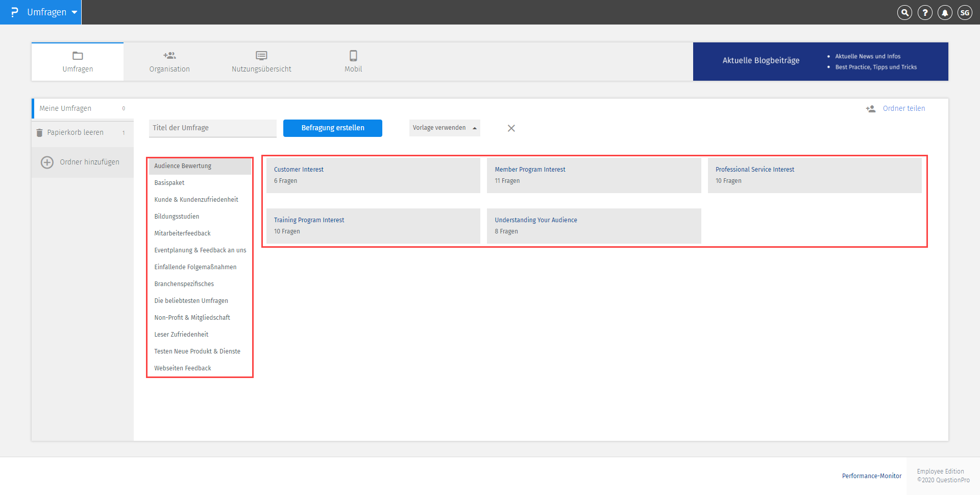Open the SG user profile menu
Screen dimensions: 980x495
point(965,12)
